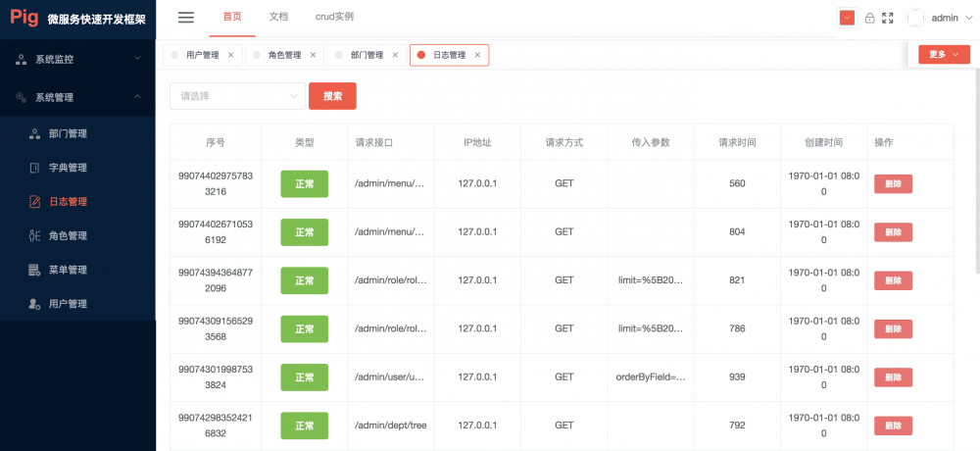The width and height of the screenshot is (980, 451).
Task: Toggle the hamburger sidebar collapse icon
Action: [x=185, y=18]
